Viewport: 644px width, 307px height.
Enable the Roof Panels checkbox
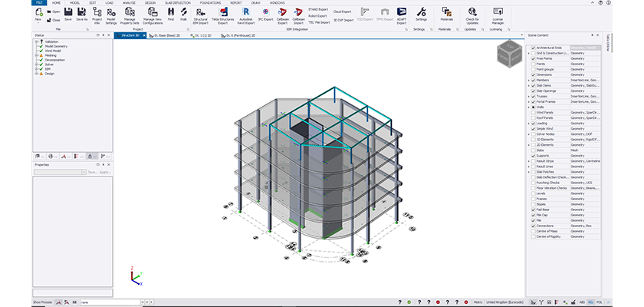pos(533,117)
